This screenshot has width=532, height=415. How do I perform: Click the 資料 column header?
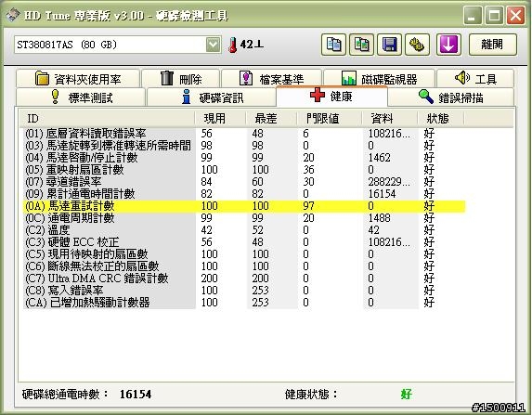pos(390,119)
